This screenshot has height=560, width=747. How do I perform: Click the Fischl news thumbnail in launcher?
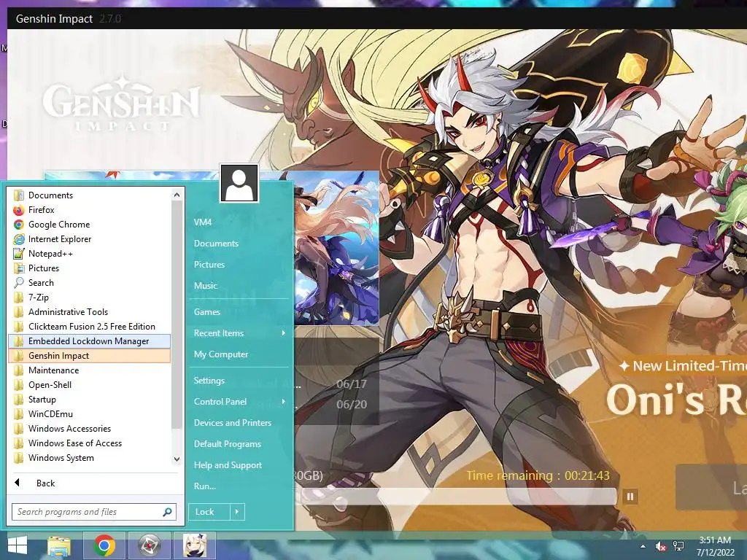[336, 248]
